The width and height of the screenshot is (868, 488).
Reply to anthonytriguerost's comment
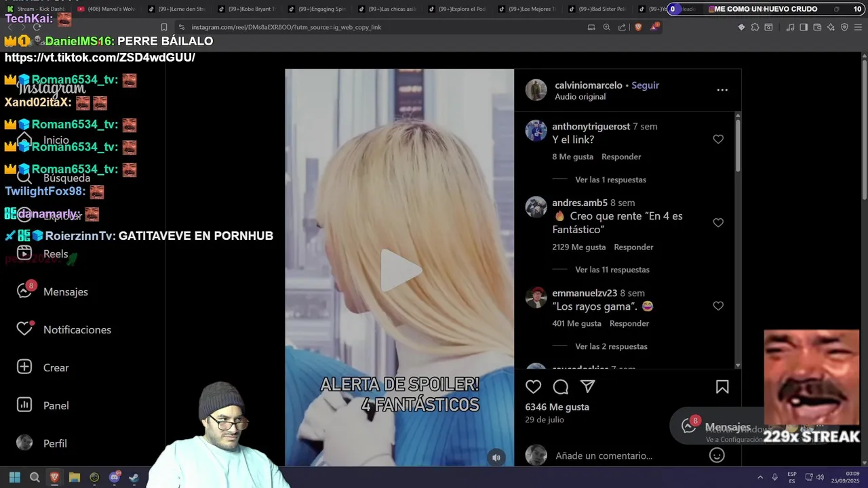[621, 157]
